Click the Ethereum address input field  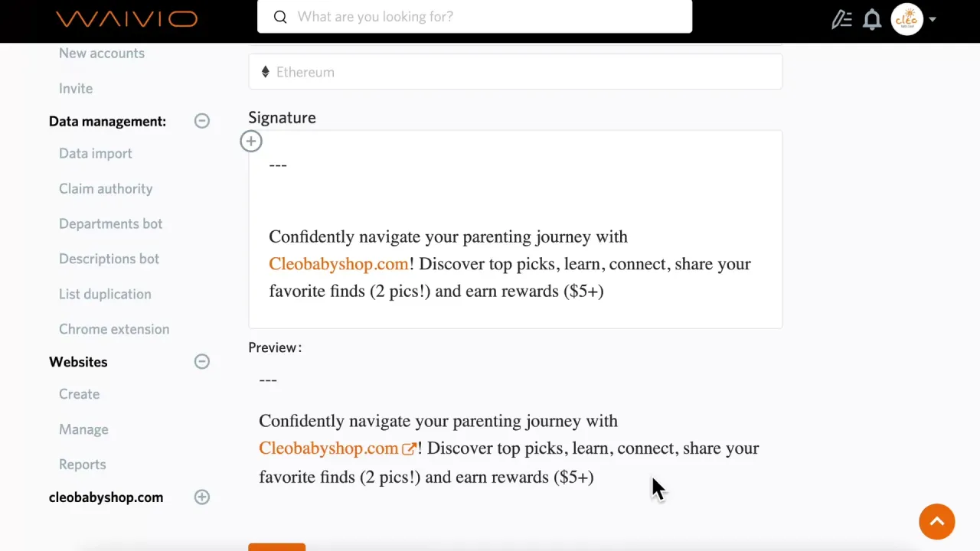(521, 72)
